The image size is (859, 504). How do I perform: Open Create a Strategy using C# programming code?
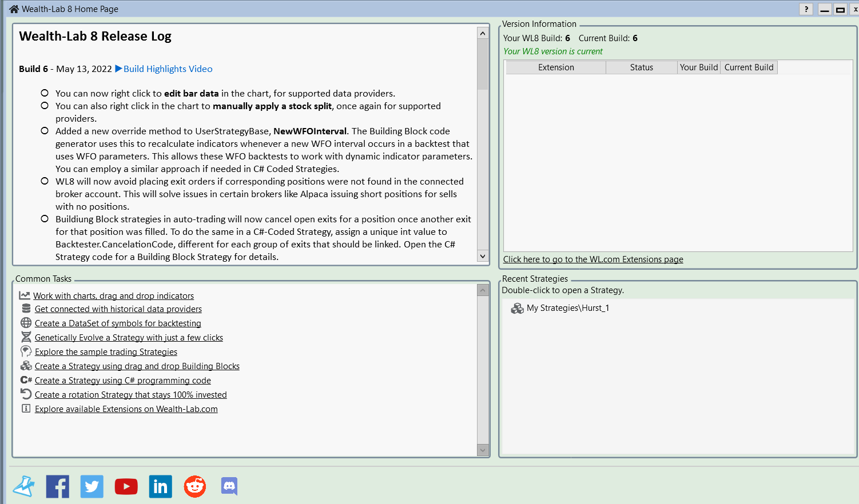click(123, 381)
